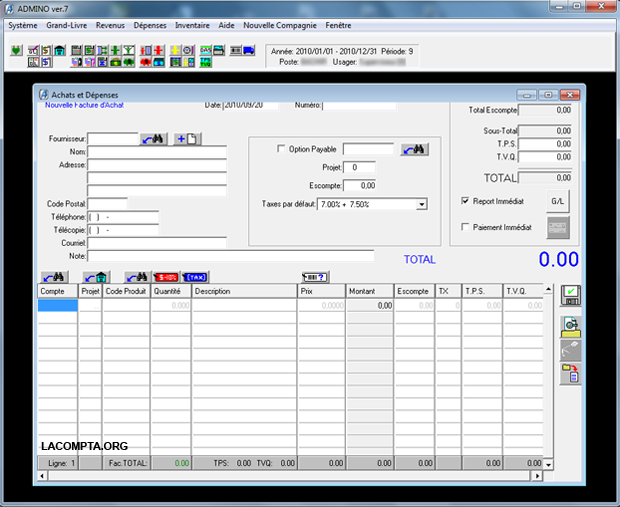Open the Nouvelle Compagnie menu

tap(280, 25)
